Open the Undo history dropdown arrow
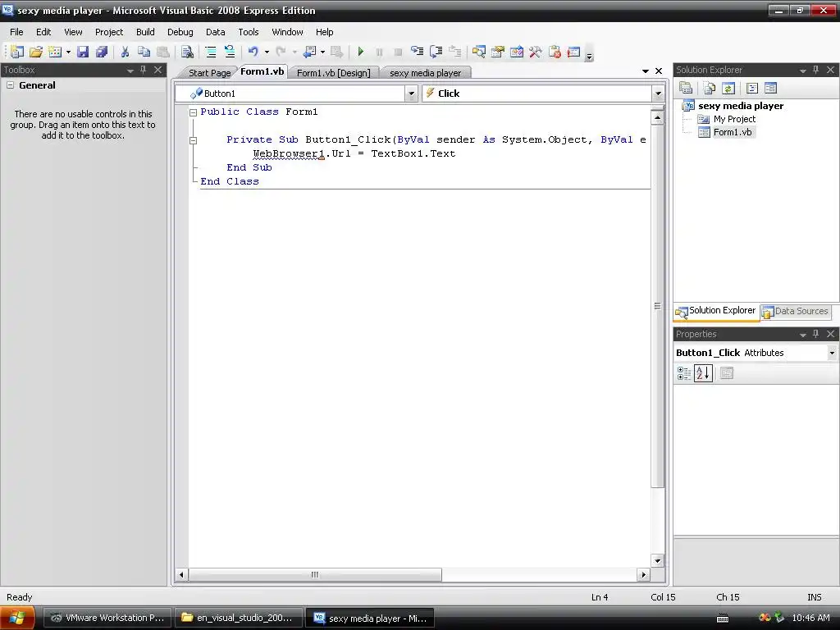This screenshot has height=630, width=840. 267,52
